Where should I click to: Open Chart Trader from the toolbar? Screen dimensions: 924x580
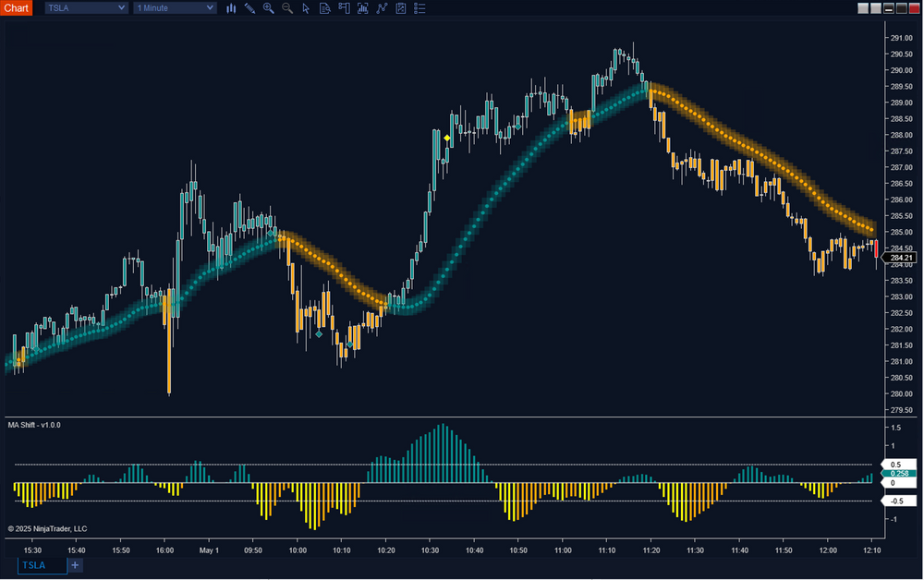point(344,7)
